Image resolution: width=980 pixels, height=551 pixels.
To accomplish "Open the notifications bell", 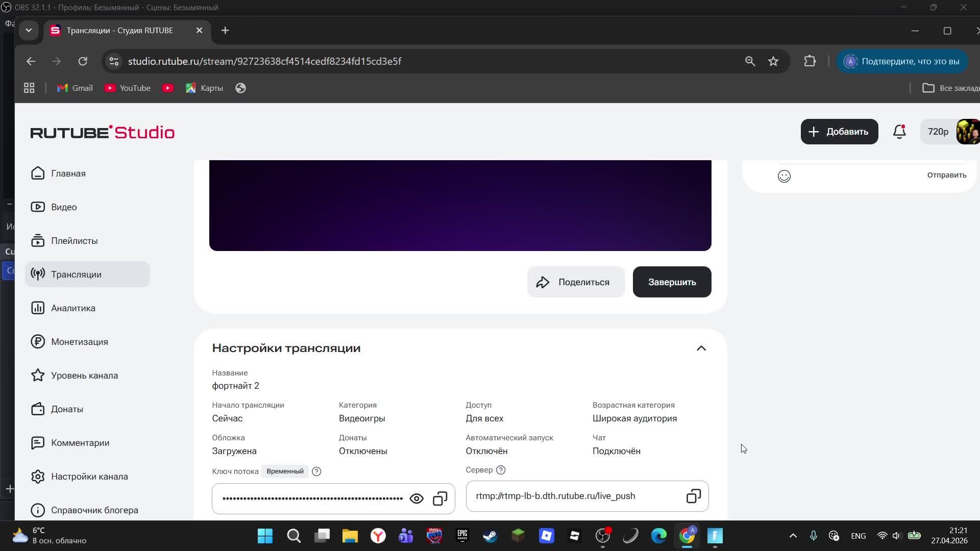I will (x=899, y=132).
